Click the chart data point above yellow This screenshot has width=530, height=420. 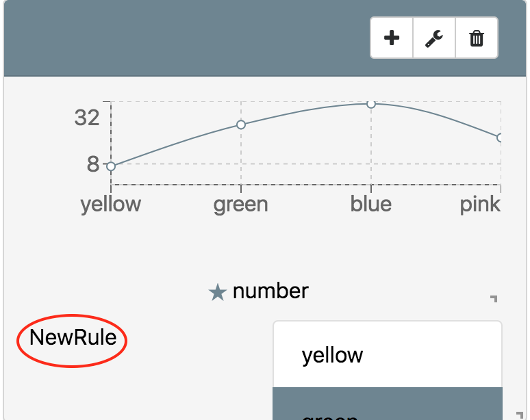click(111, 166)
